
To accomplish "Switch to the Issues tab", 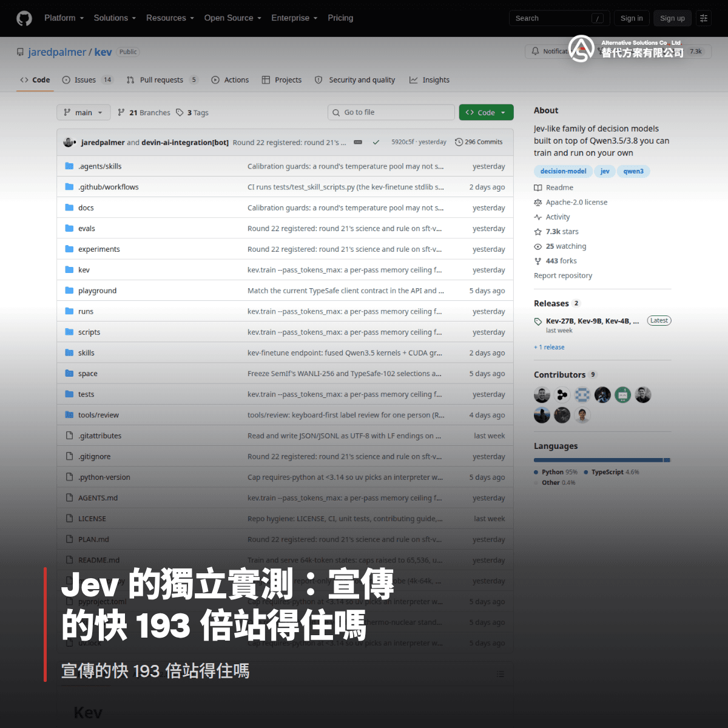I will coord(87,80).
